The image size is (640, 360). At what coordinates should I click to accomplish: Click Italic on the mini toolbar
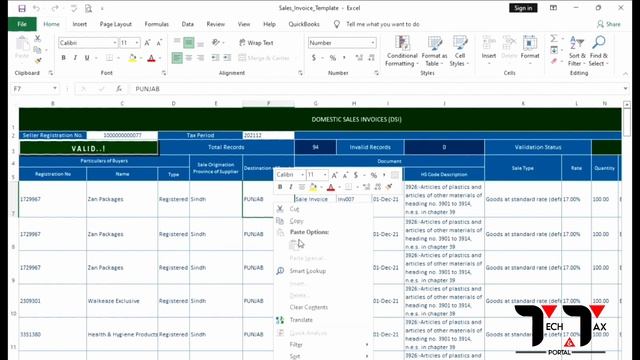[x=291, y=187]
